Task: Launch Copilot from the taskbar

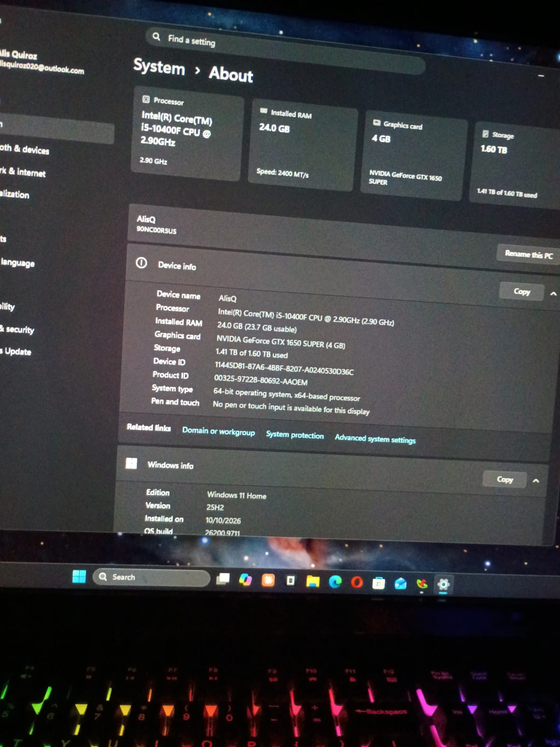Action: 245,579
